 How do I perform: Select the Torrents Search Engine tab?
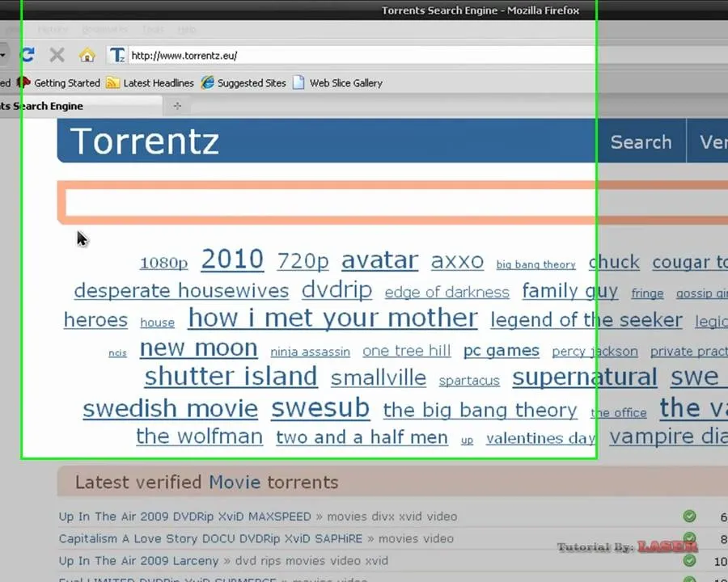[81, 106]
